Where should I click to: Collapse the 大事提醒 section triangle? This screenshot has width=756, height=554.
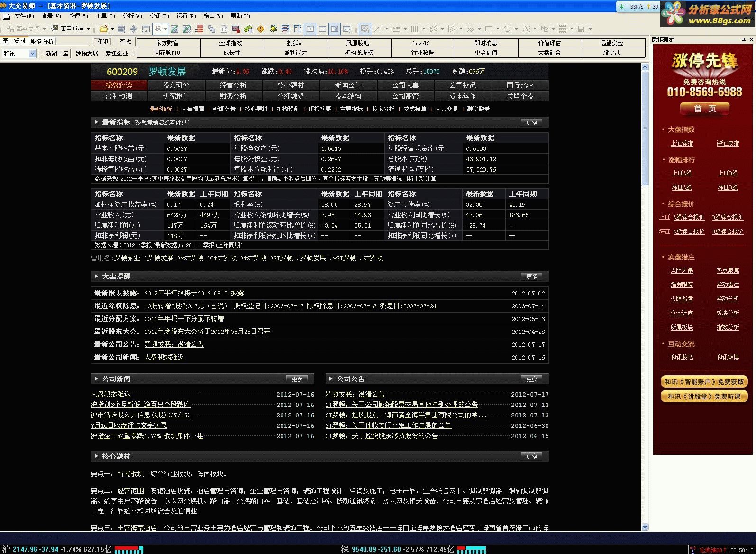[x=96, y=276]
